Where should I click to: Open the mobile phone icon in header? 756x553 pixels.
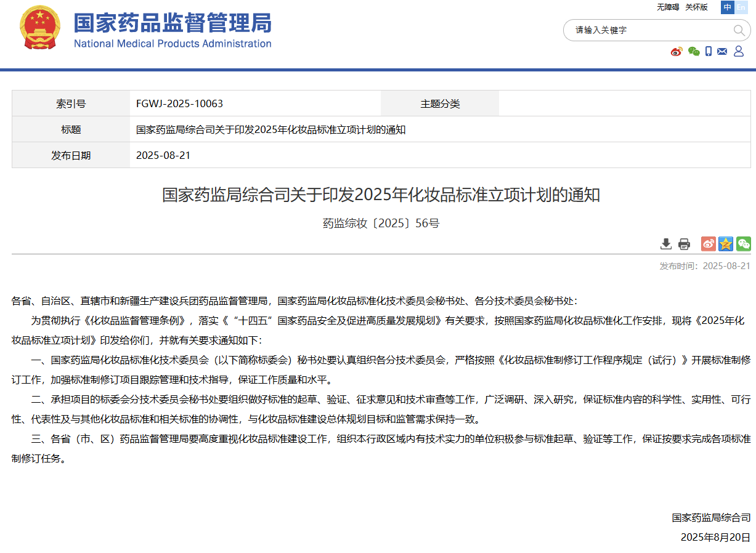coord(709,51)
